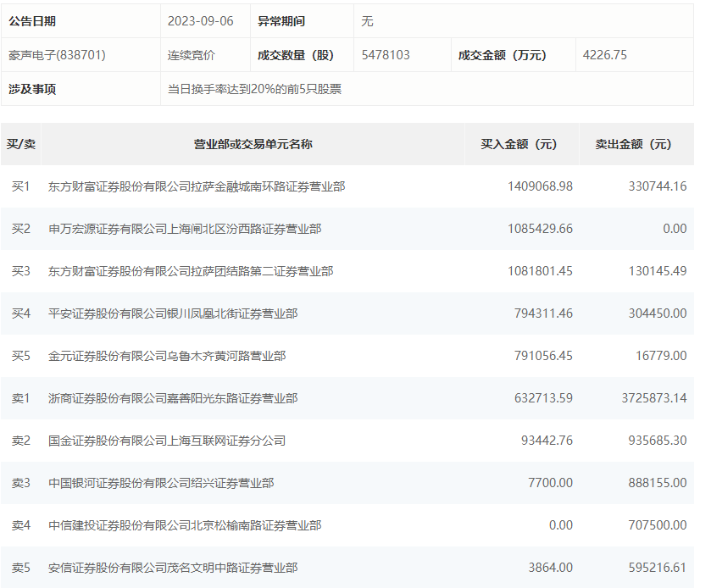Click the announcement date 2023-09-06

point(201,21)
